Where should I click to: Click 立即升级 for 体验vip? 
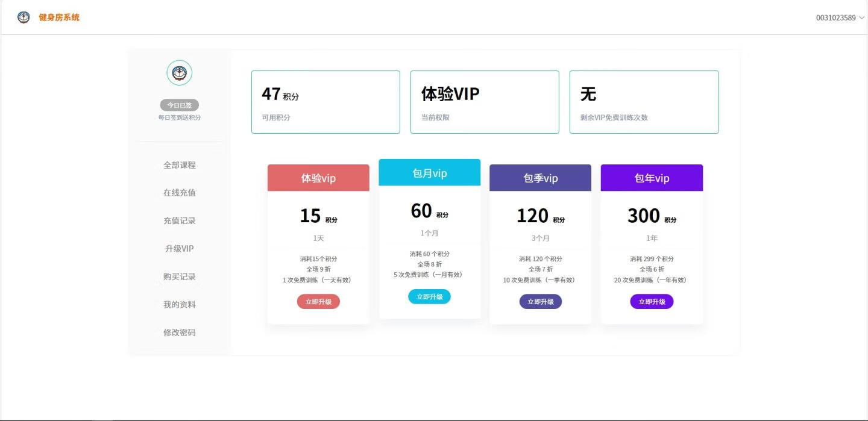pos(318,302)
